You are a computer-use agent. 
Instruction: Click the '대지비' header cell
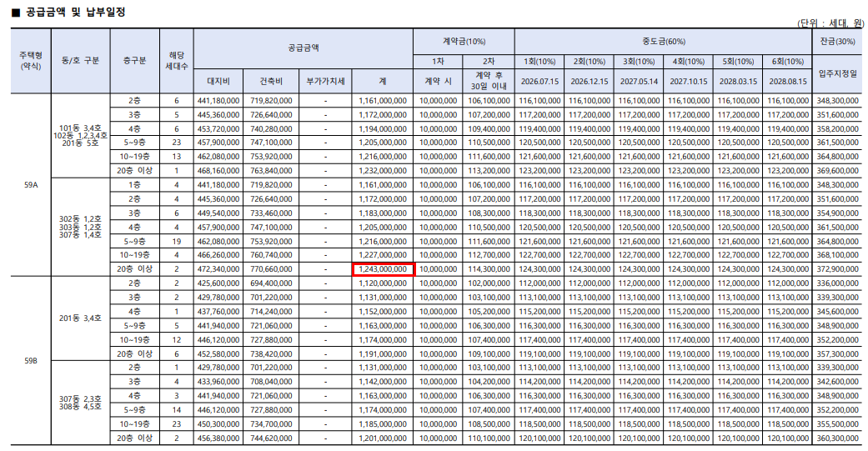218,82
